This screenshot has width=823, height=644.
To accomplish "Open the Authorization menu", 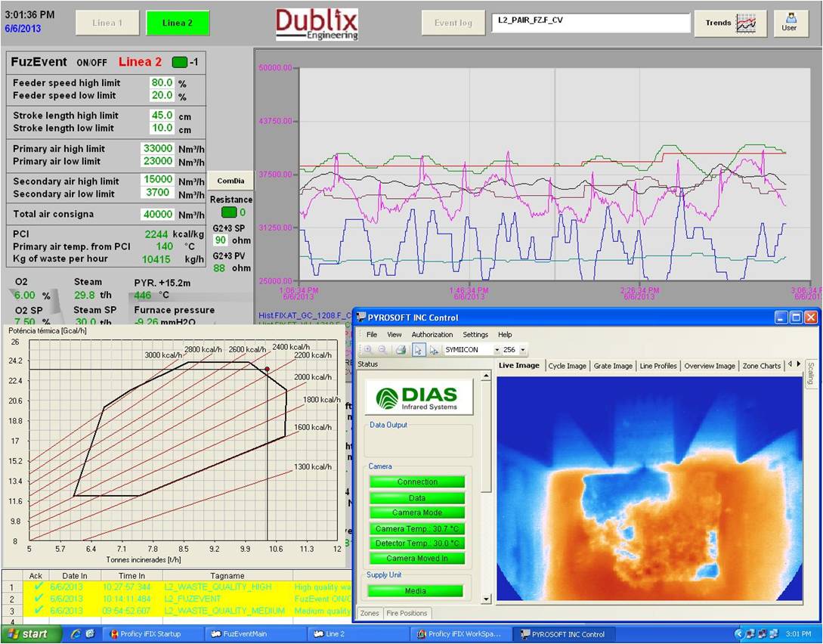I will [432, 334].
